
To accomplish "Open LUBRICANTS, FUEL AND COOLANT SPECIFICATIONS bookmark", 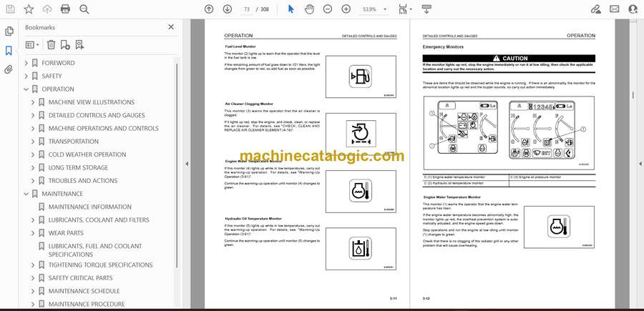I will 95,250.
